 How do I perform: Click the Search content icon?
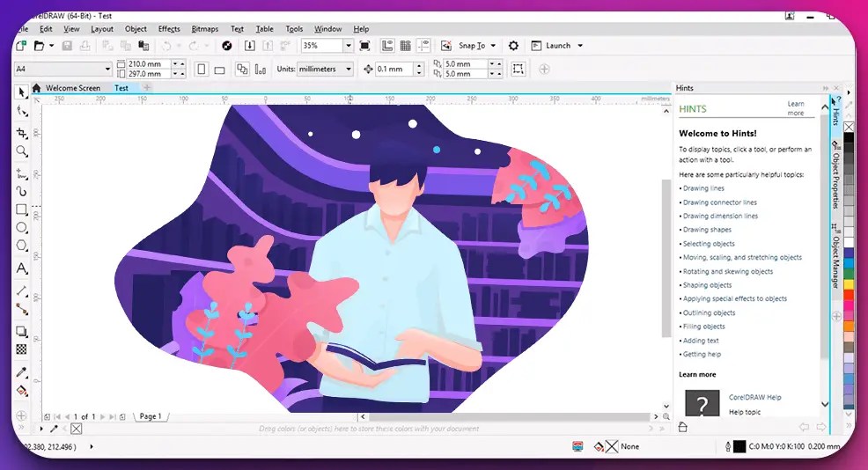(226, 46)
